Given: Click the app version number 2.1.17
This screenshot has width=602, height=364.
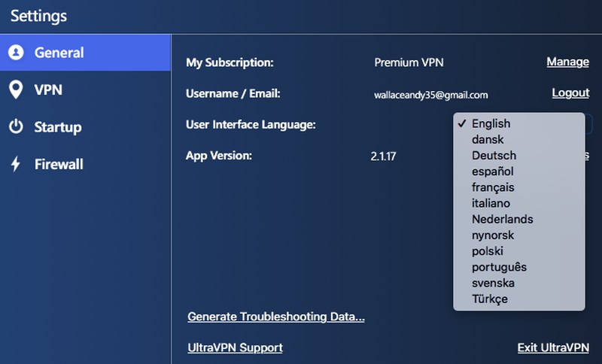Looking at the screenshot, I should 383,156.
